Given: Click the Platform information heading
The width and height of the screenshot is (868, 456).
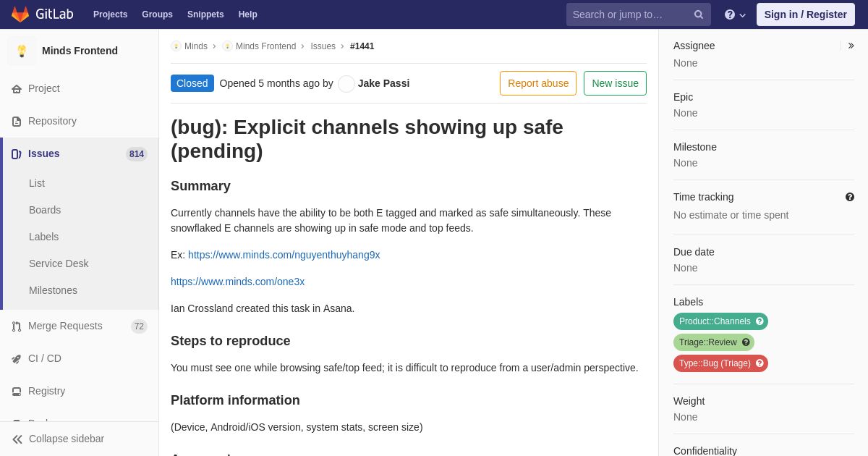Looking at the screenshot, I should (x=235, y=400).
